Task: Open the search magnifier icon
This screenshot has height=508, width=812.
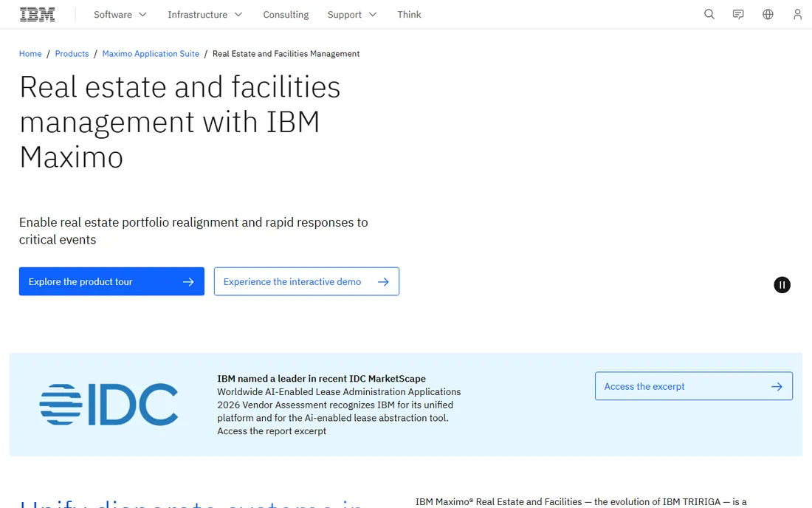Action: pyautogui.click(x=709, y=15)
